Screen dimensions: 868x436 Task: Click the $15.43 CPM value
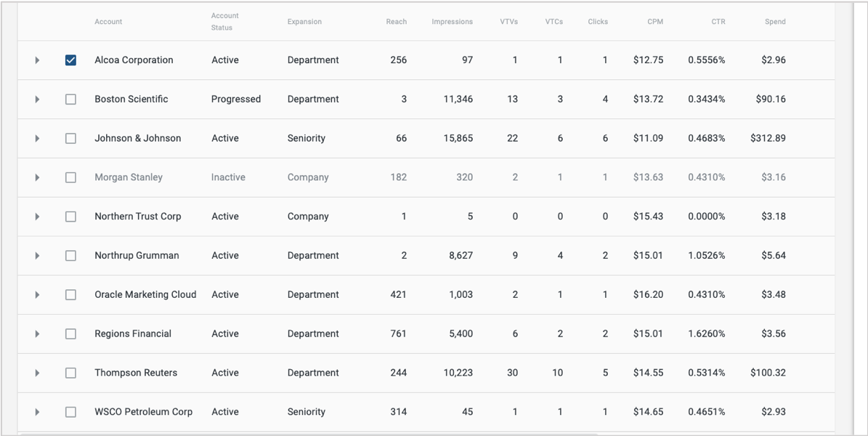pos(648,217)
